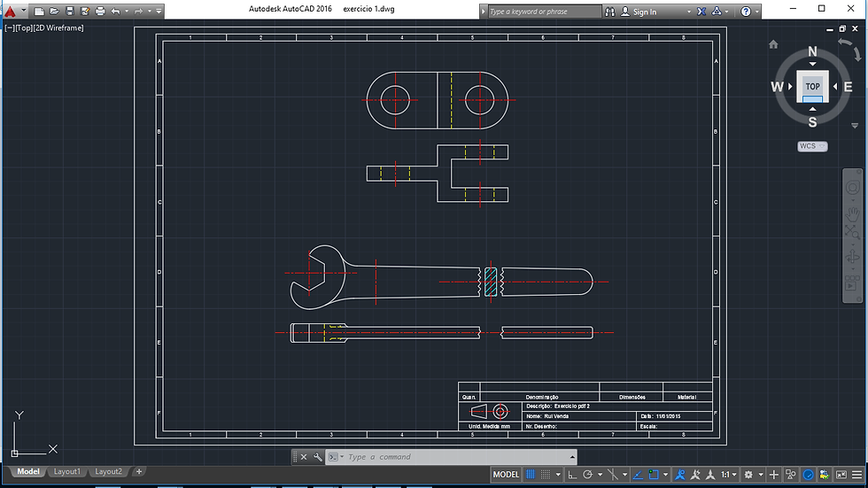Click the MODEL space status button

tap(506, 474)
